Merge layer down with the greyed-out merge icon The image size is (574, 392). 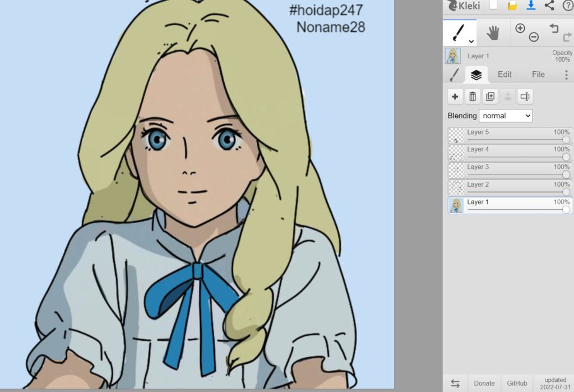tap(508, 96)
